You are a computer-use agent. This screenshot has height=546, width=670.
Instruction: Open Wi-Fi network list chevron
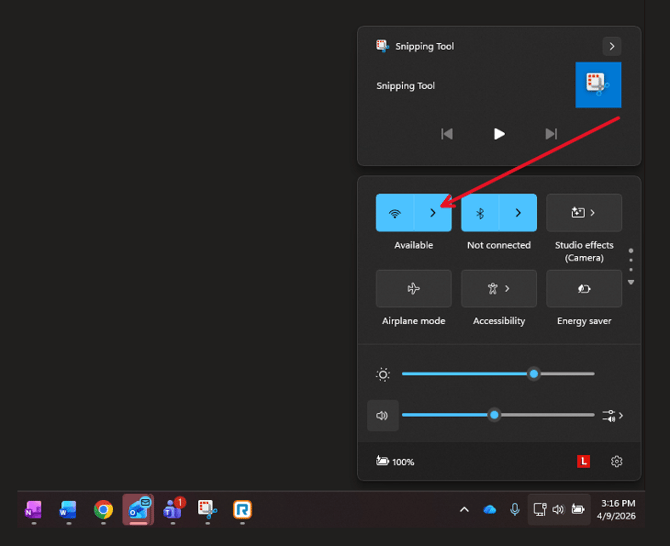pyautogui.click(x=433, y=213)
